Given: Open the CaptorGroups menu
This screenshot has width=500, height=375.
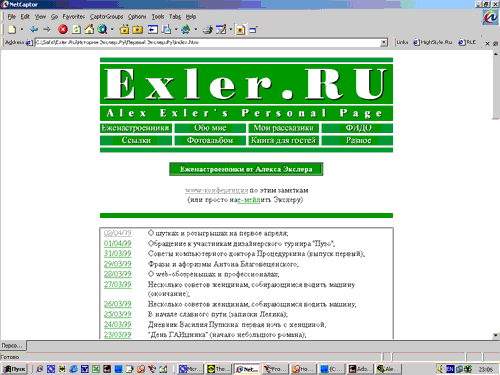Looking at the screenshot, I should (x=106, y=17).
